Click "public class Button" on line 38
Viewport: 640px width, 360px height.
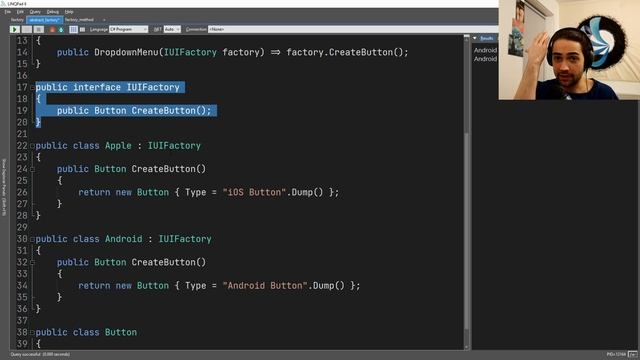(x=86, y=332)
